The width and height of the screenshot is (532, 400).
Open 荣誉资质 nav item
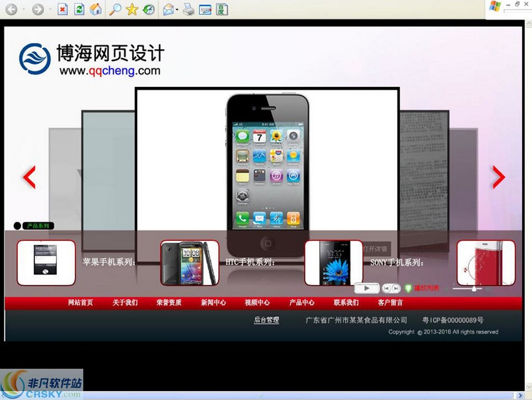coord(169,302)
